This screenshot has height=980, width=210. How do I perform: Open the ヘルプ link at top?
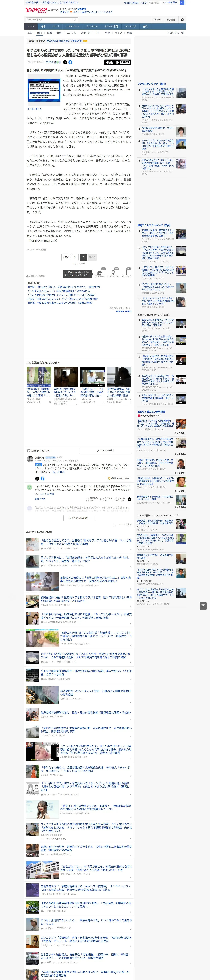pos(143,3)
